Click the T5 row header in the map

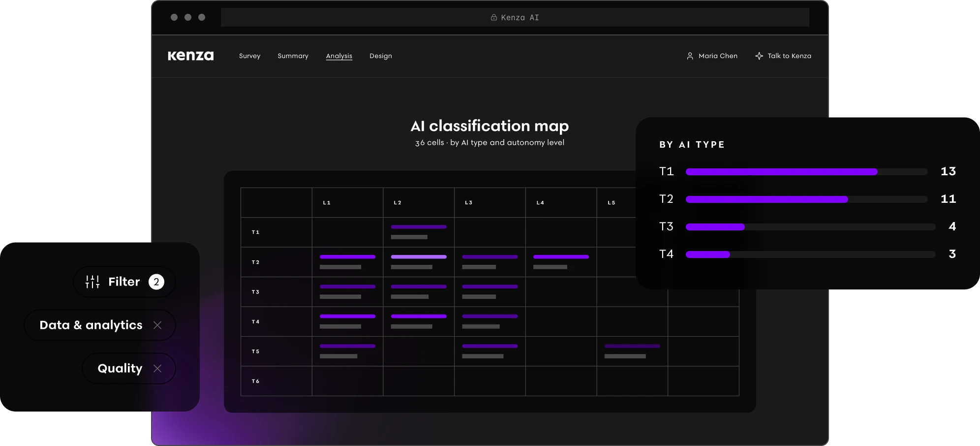coord(276,351)
